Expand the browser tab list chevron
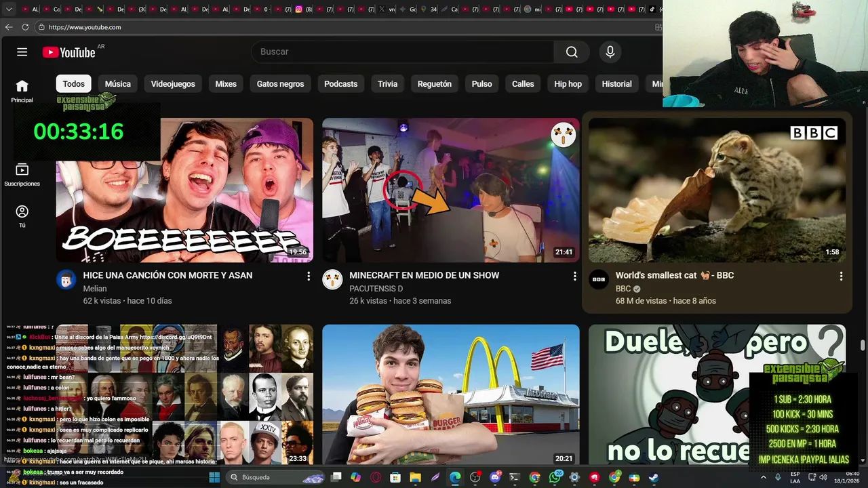Screen dimensions: 868x488 [x=9, y=9]
